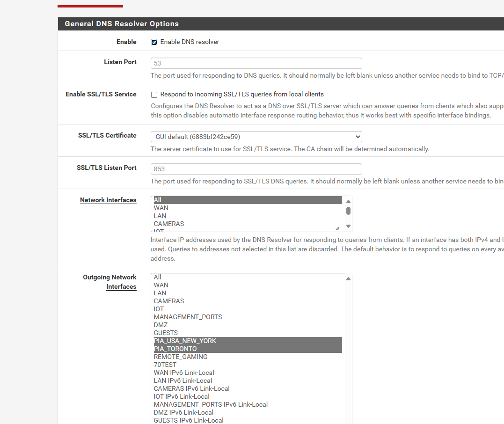Select LAN IPv6 Link-Local option

click(248, 380)
